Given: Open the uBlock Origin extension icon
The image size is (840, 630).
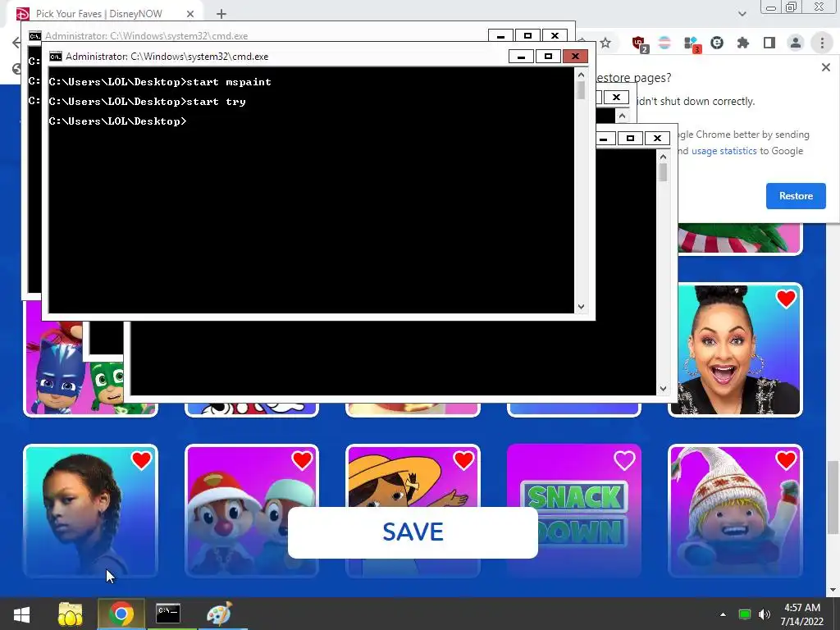Looking at the screenshot, I should coord(638,43).
